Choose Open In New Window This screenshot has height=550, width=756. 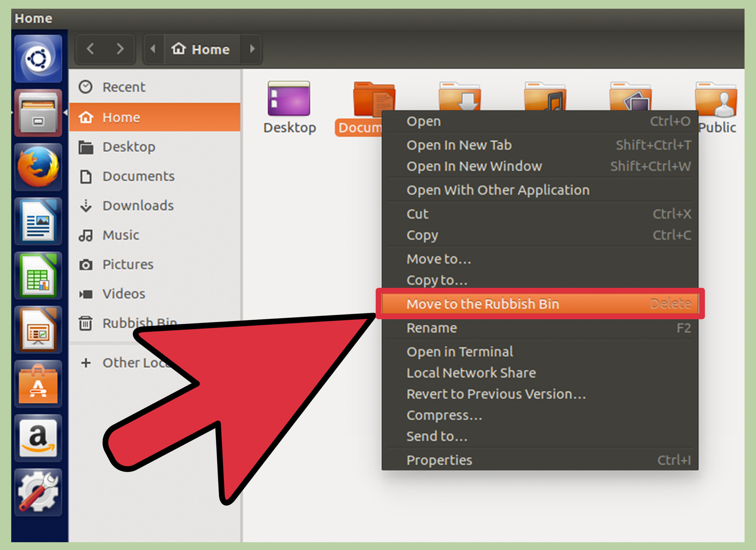pyautogui.click(x=540, y=166)
